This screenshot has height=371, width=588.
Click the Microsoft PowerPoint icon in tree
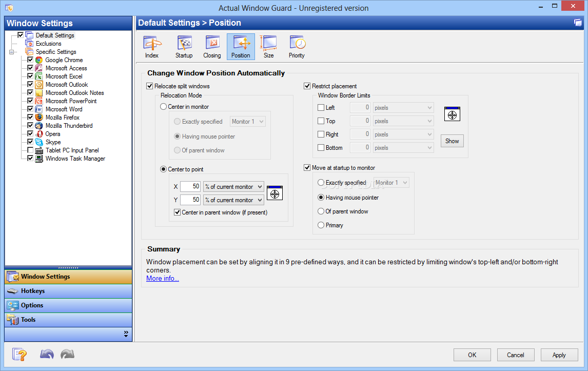click(39, 101)
